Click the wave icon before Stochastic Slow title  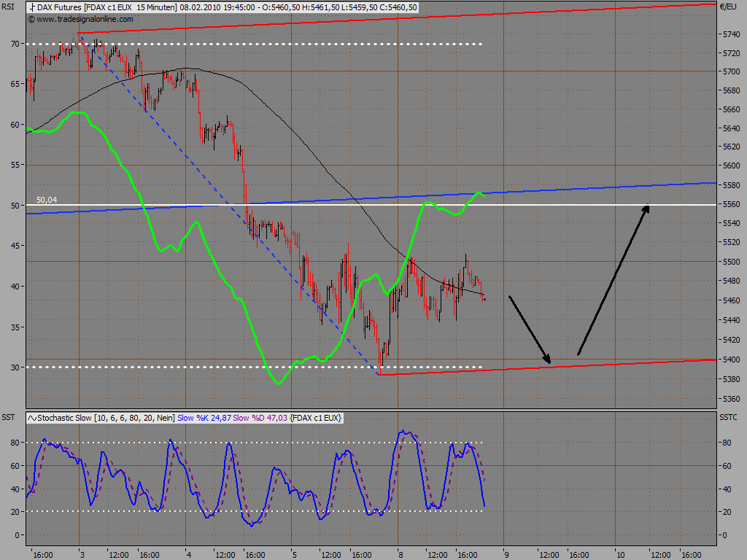(32, 418)
